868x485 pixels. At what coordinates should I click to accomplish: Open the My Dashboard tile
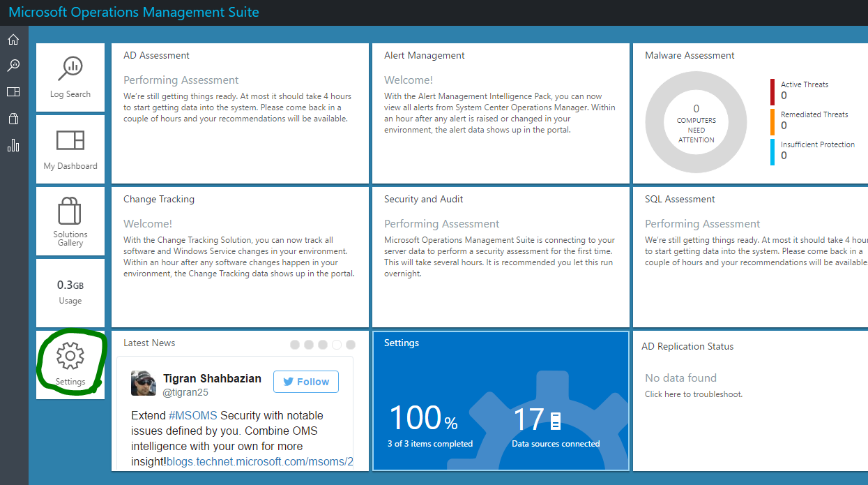(x=70, y=149)
